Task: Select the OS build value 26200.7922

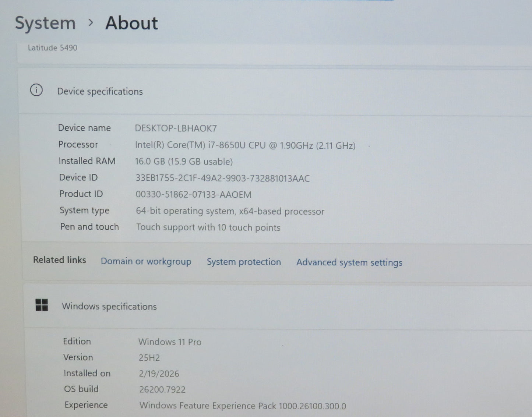Action: click(x=162, y=389)
